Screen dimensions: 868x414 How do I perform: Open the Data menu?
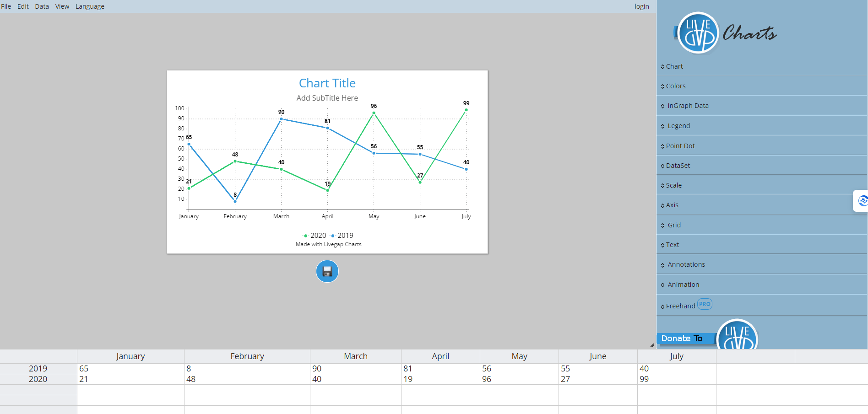coord(41,6)
